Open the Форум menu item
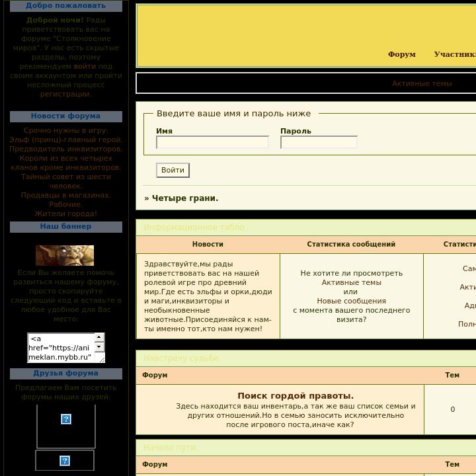The image size is (476, 476). point(401,54)
